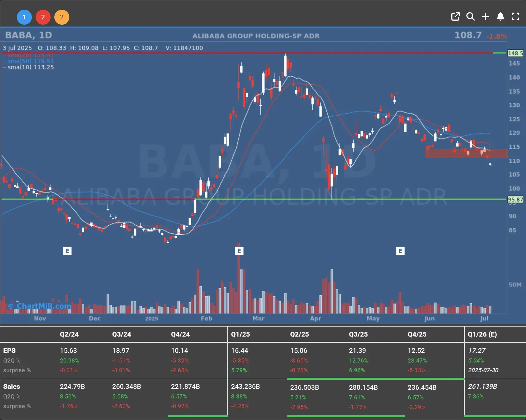Click Sales value 224.79B
This screenshot has height=420, width=526.
pyautogui.click(x=72, y=387)
